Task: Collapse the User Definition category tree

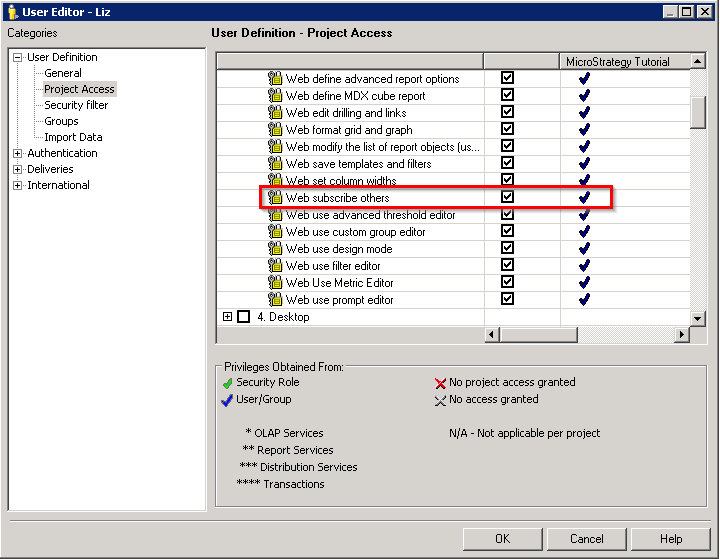Action: [17, 57]
